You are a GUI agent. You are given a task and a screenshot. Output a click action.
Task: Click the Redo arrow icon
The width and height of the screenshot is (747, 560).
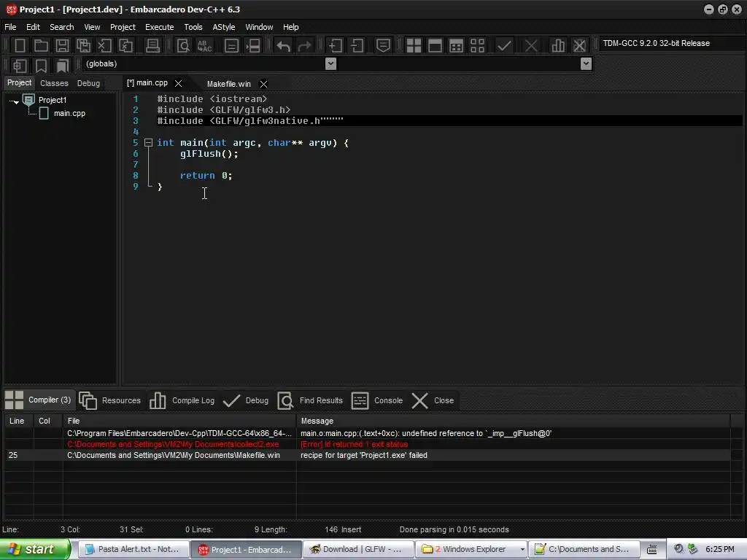(x=304, y=46)
